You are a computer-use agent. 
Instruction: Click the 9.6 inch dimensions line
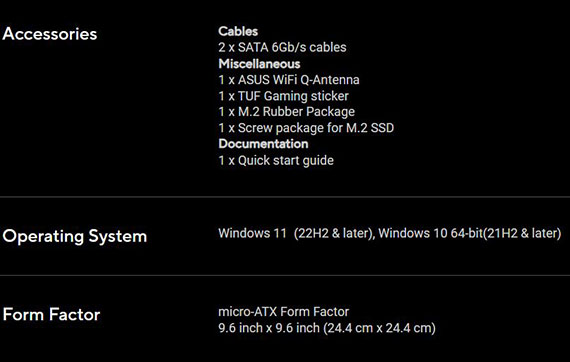[x=327, y=328]
